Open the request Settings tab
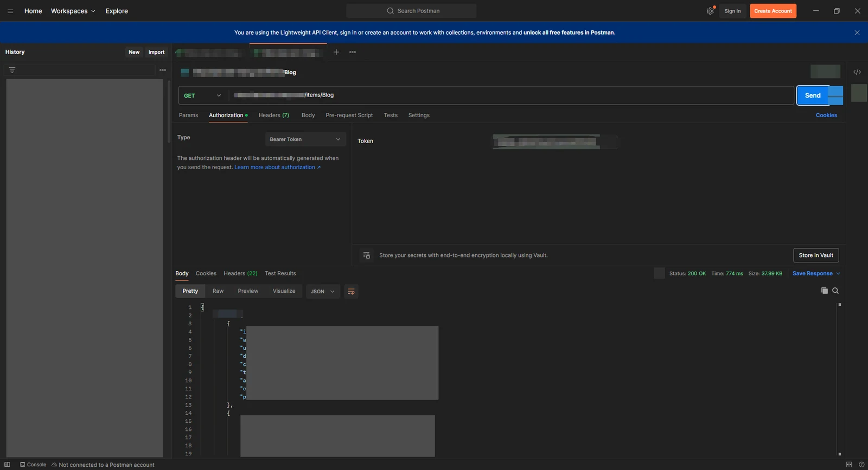Screen dimensions: 868x470 tap(419, 115)
